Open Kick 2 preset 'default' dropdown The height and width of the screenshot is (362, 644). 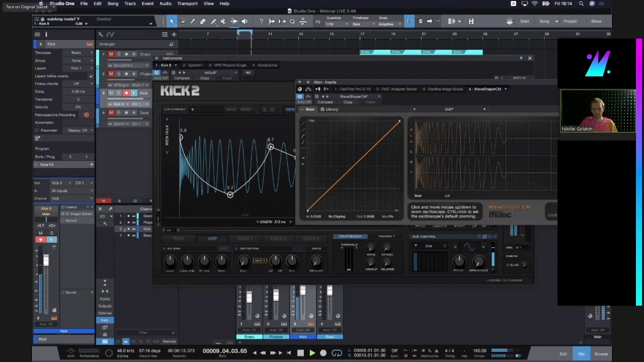(216, 72)
